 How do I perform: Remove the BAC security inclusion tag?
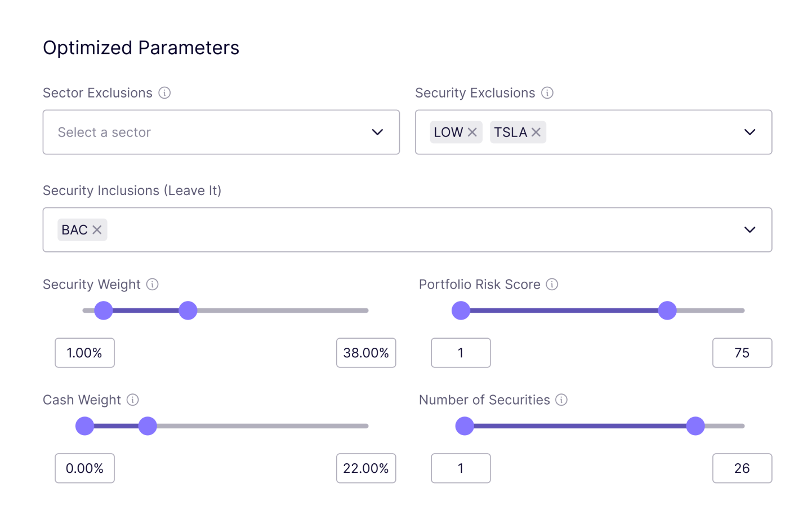[96, 229]
